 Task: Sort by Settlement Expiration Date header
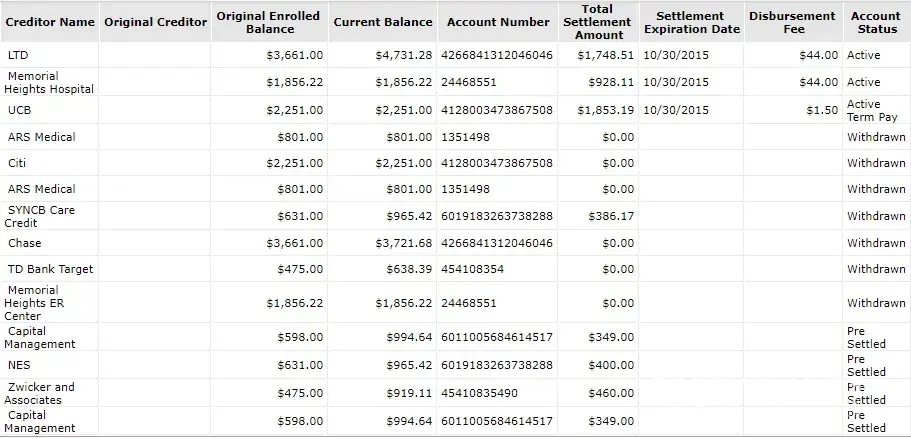[x=691, y=22]
